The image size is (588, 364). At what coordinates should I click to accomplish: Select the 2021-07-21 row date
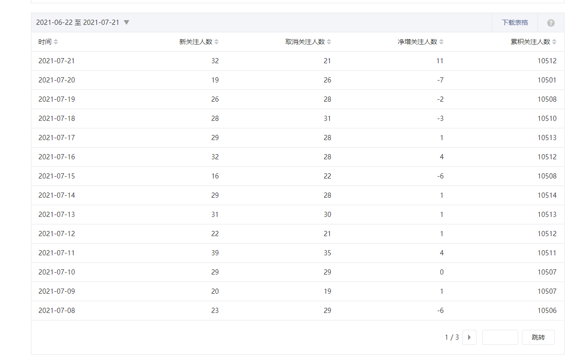pos(57,61)
